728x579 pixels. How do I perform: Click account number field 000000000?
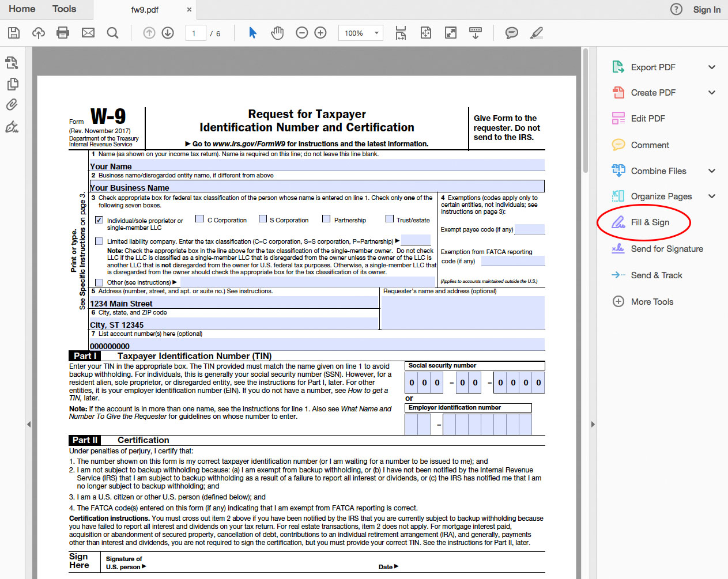tap(317, 345)
